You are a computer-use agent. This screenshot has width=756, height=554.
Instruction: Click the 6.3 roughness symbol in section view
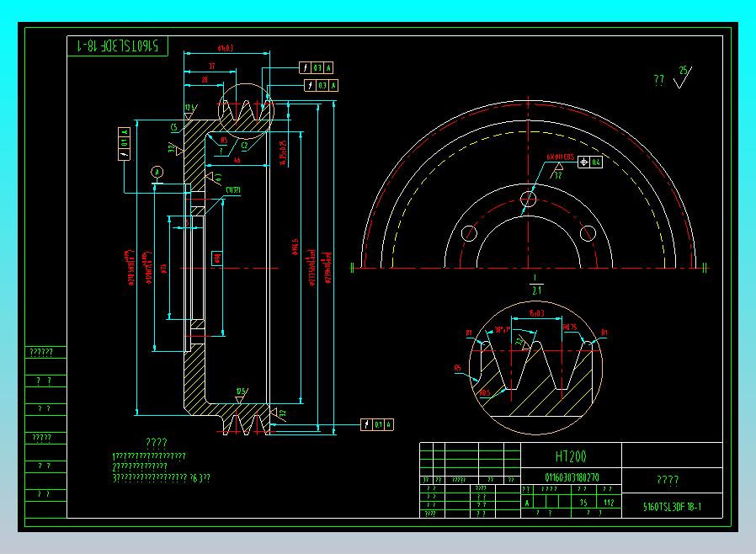point(215,178)
